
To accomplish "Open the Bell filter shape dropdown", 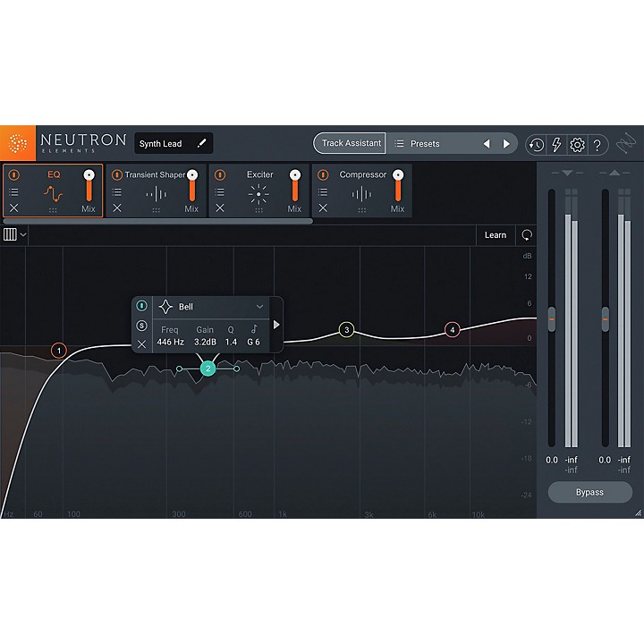I will tap(259, 307).
